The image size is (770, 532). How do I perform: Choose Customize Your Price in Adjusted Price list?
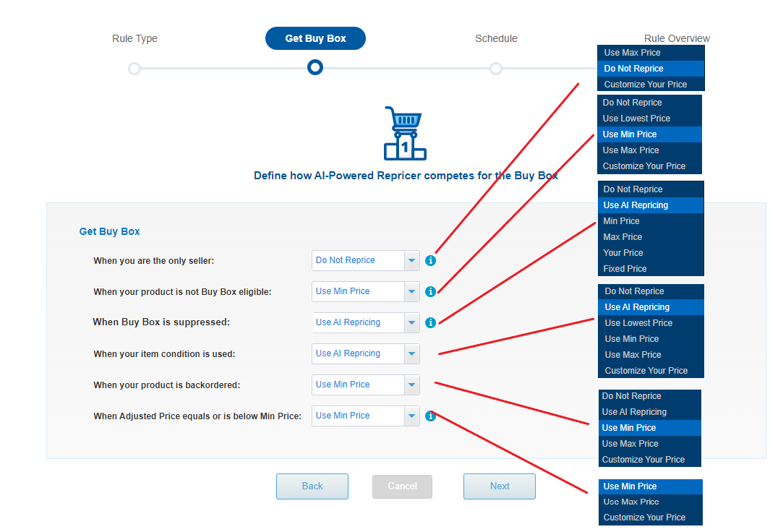click(650, 518)
